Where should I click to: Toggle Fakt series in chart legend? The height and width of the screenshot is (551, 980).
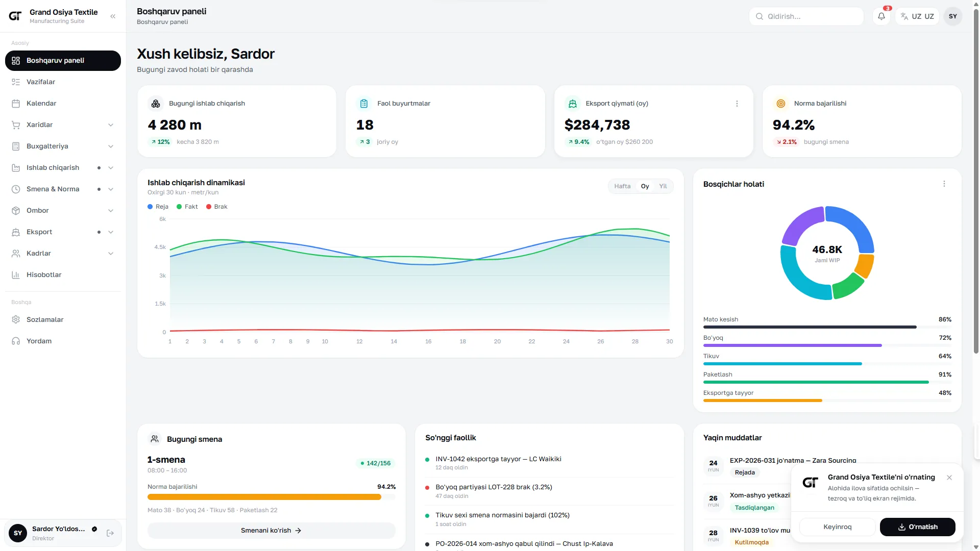coord(187,207)
